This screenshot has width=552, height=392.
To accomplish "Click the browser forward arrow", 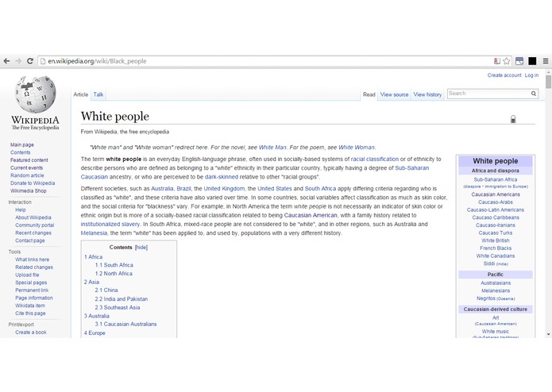I will [18, 61].
